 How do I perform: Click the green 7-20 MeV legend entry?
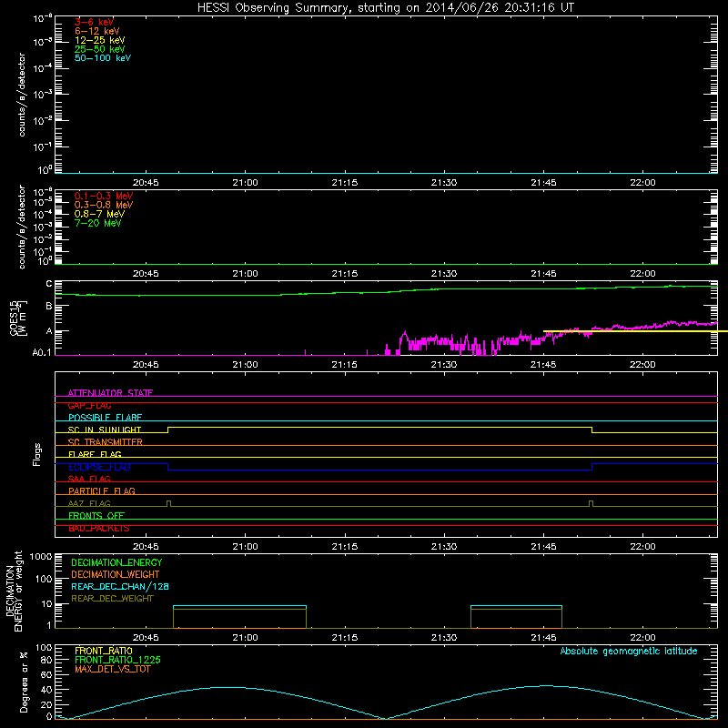click(x=97, y=223)
